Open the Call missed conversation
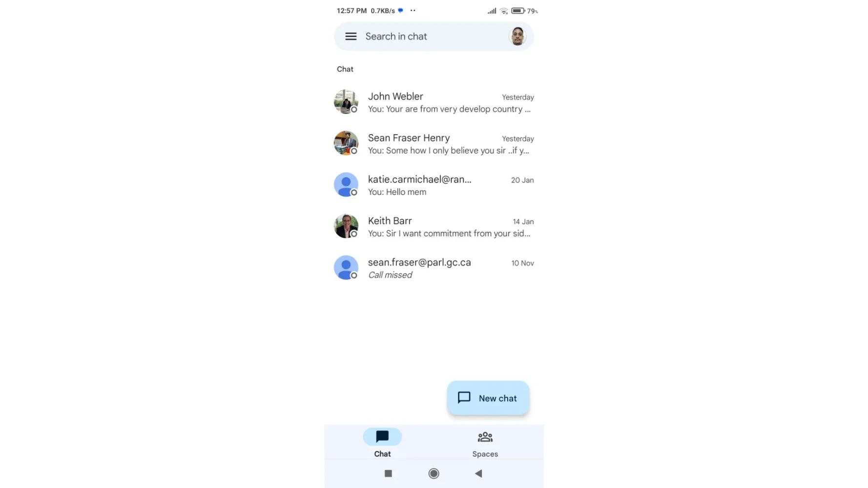The height and width of the screenshot is (488, 868). pos(434,268)
